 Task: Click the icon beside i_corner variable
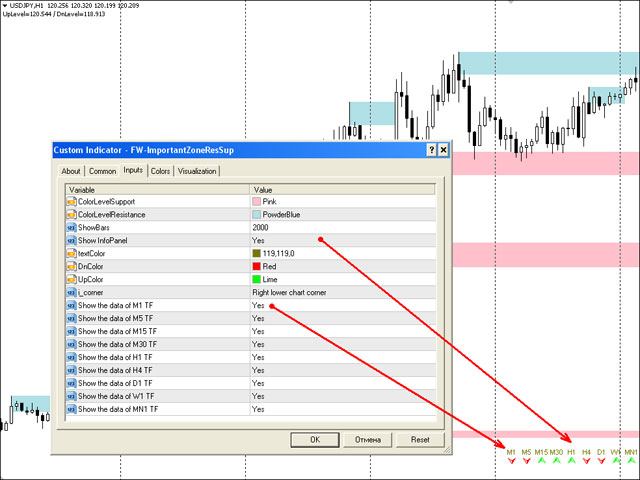point(71,293)
